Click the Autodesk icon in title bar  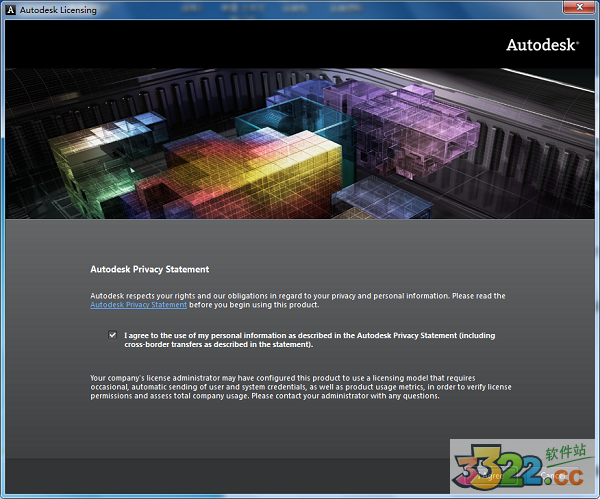coord(11,10)
